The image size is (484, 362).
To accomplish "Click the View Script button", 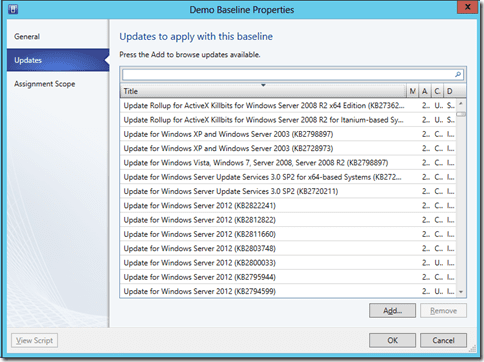I will click(x=35, y=340).
